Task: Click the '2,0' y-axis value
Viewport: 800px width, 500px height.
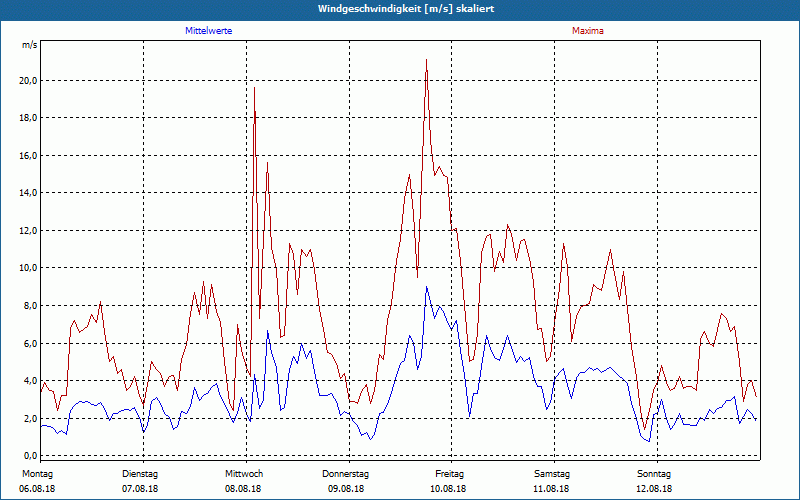Action: 30,418
